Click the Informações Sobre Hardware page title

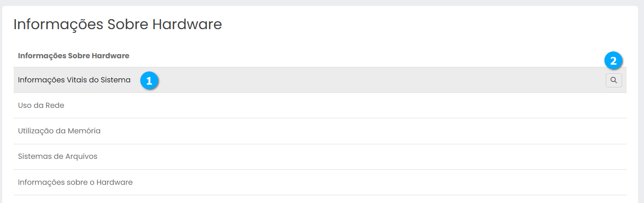click(118, 24)
